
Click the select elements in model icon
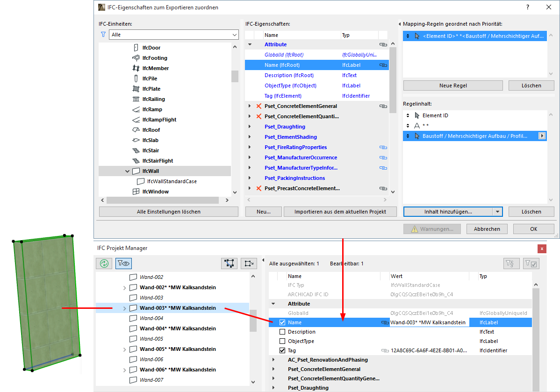coord(230,264)
